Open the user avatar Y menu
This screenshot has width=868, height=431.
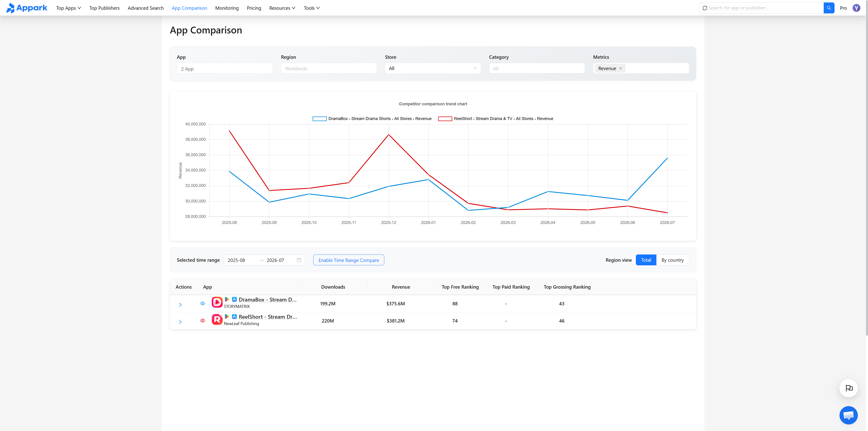click(x=856, y=8)
